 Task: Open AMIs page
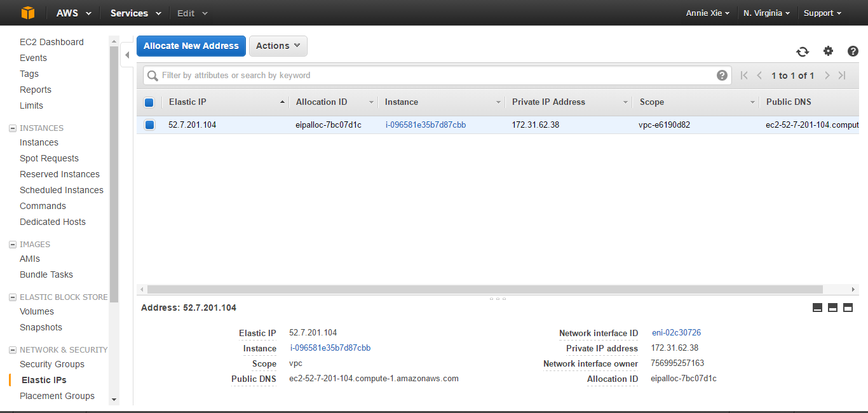[x=30, y=259]
